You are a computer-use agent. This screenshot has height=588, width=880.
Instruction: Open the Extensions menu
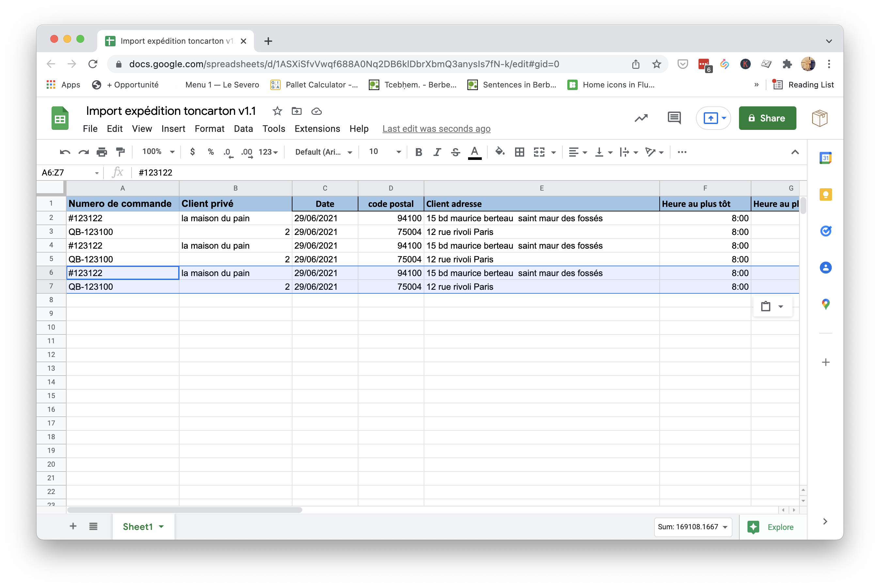317,129
